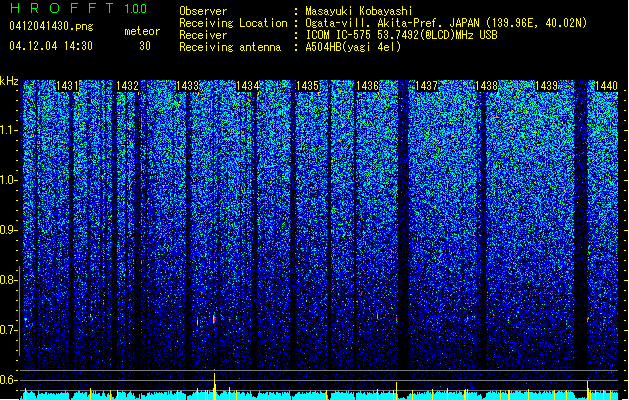Click the 1437 time marker
Image resolution: width=629 pixels, height=400 pixels.
pyautogui.click(x=426, y=86)
